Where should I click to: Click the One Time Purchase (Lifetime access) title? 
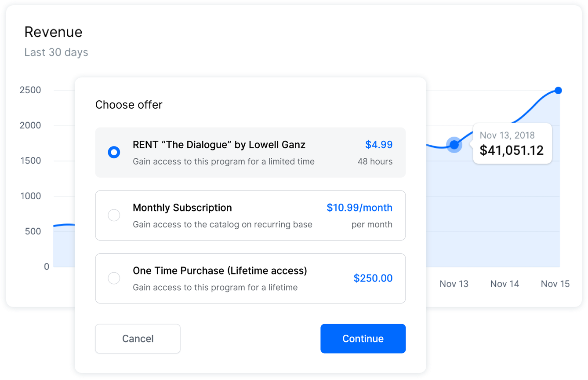pos(220,270)
